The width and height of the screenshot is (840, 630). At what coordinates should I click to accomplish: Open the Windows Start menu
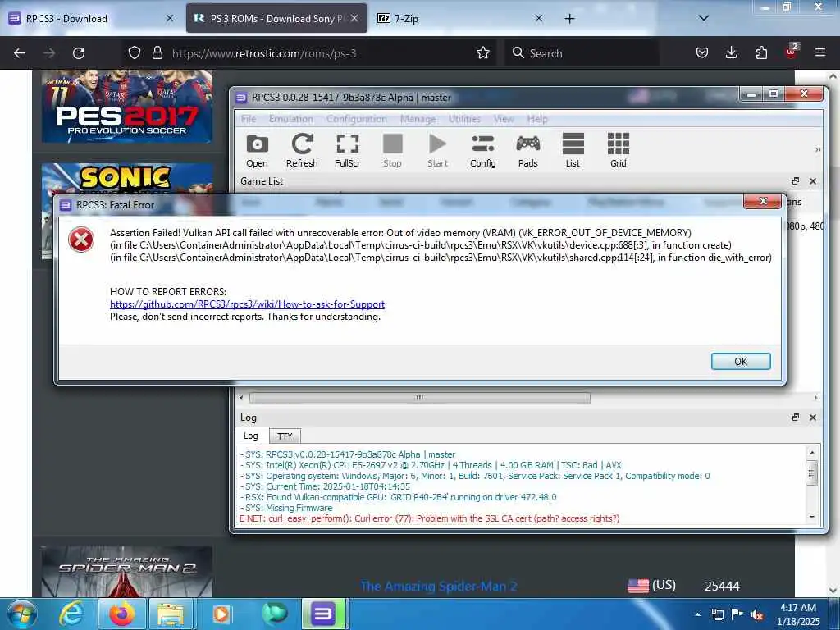(x=21, y=614)
